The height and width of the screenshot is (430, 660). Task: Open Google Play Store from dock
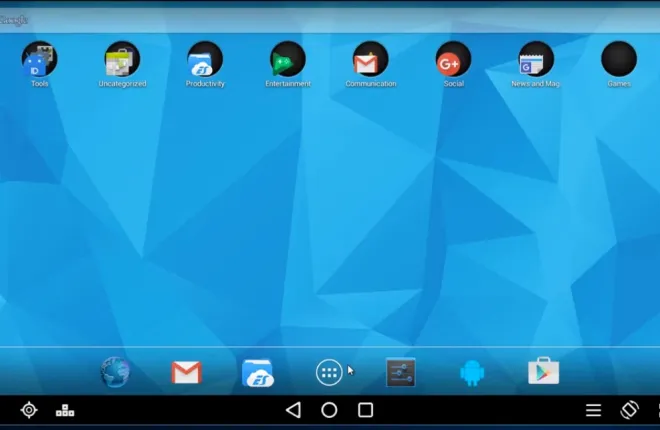pyautogui.click(x=543, y=371)
